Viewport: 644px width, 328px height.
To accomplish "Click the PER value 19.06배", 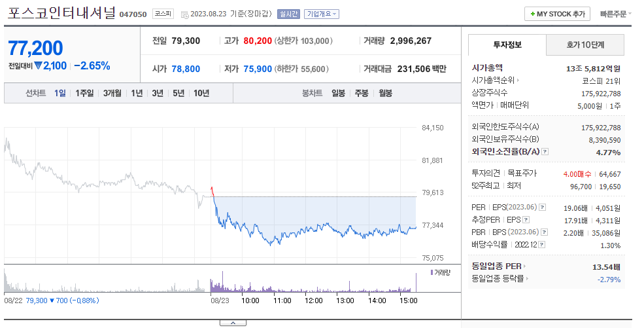I will (575, 208).
